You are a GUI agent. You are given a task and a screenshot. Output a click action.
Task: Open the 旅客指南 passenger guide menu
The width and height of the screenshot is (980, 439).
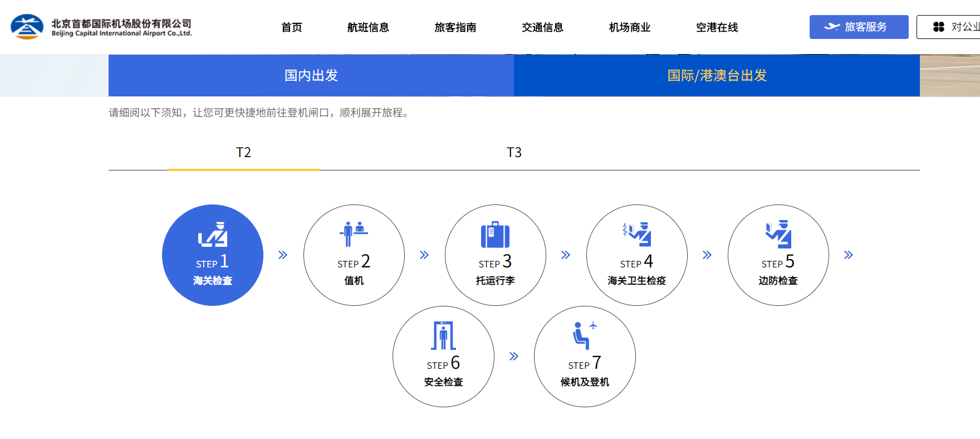[x=455, y=27]
